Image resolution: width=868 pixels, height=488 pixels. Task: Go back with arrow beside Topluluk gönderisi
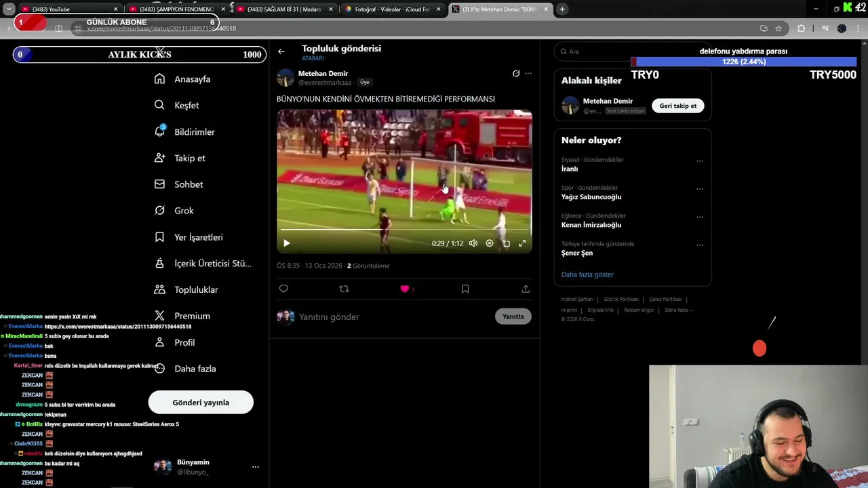click(x=281, y=52)
